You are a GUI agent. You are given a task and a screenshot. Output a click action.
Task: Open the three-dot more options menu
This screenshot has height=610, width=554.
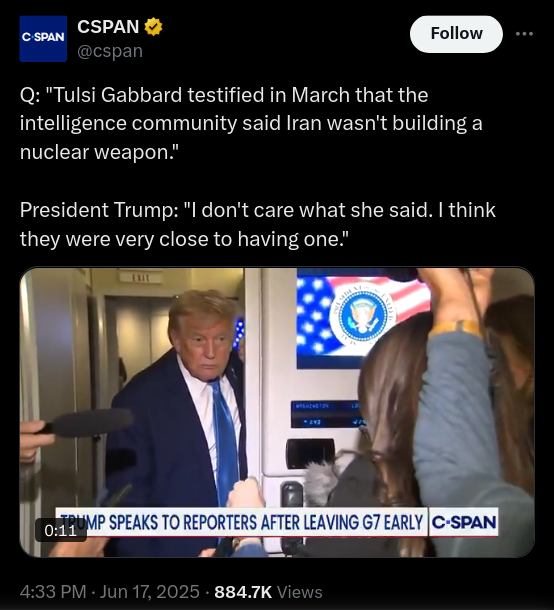click(524, 34)
